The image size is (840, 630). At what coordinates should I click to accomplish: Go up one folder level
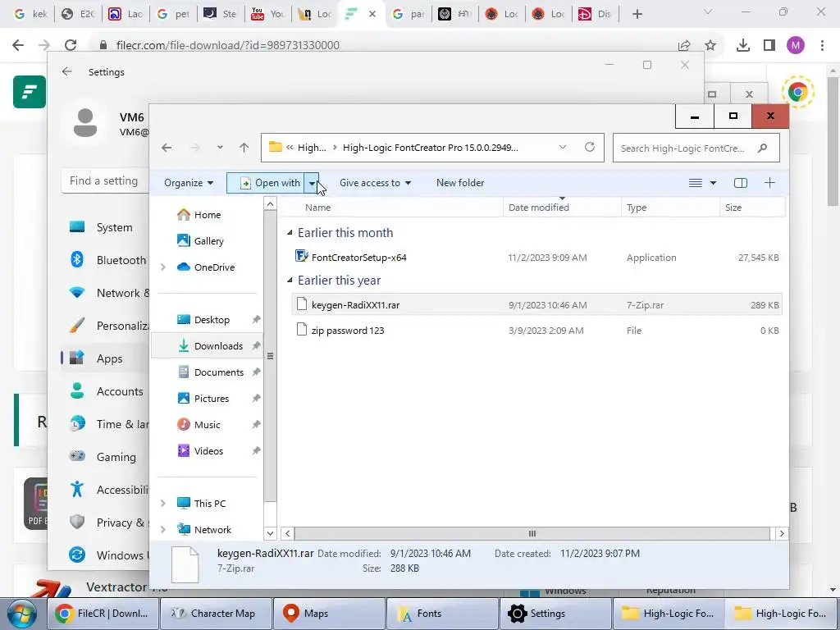click(x=244, y=148)
